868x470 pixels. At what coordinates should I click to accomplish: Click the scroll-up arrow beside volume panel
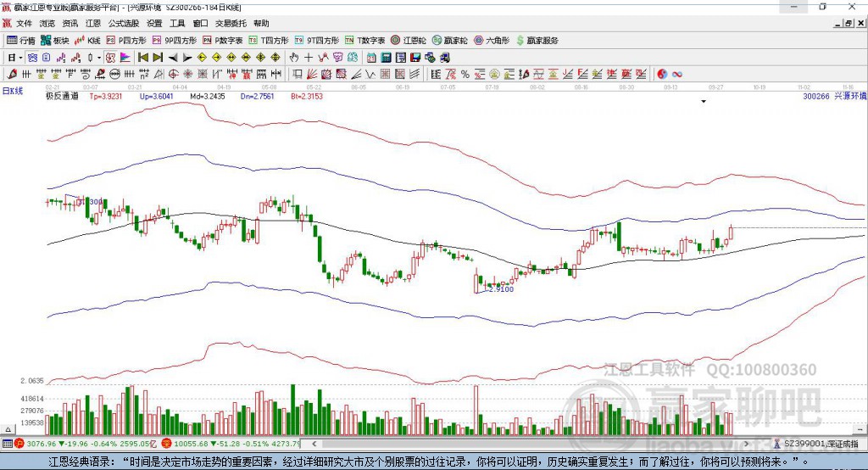[8, 429]
